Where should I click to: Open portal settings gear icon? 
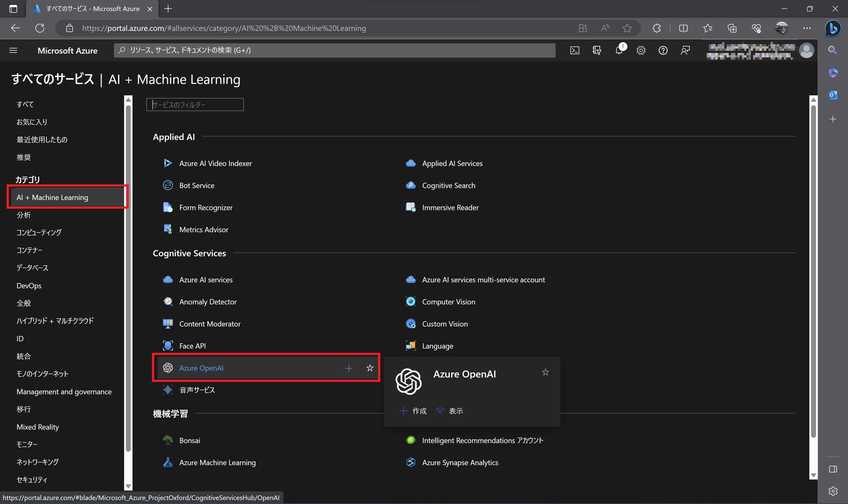641,50
